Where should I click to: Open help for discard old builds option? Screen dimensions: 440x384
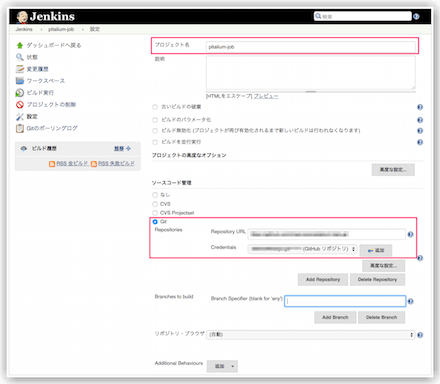[420, 107]
